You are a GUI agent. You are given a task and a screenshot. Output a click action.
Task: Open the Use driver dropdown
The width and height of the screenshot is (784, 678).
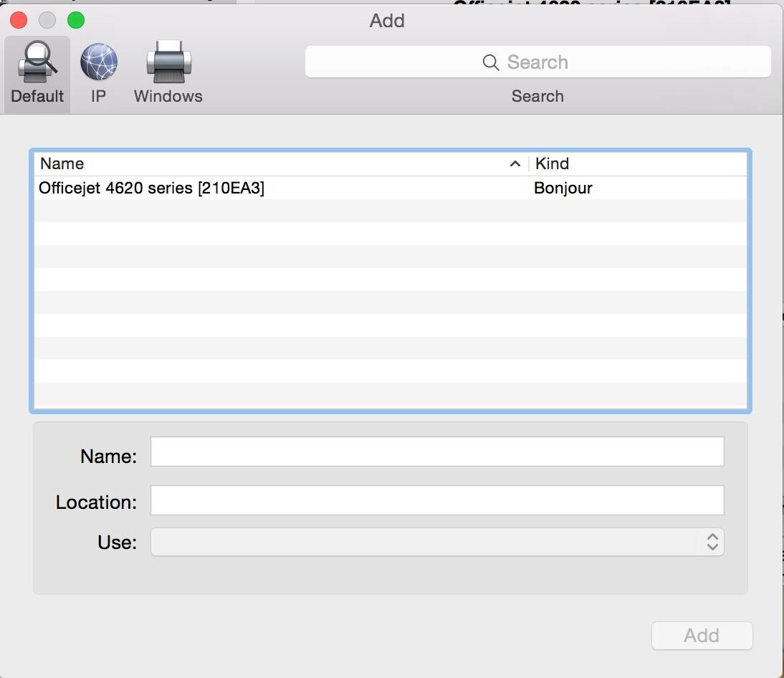tap(437, 542)
